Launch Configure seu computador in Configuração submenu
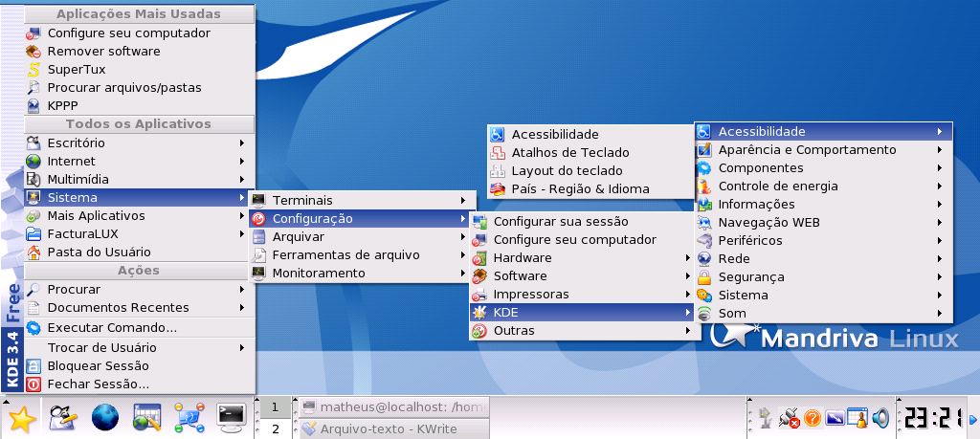Screen dimensions: 980x439 coord(583,240)
